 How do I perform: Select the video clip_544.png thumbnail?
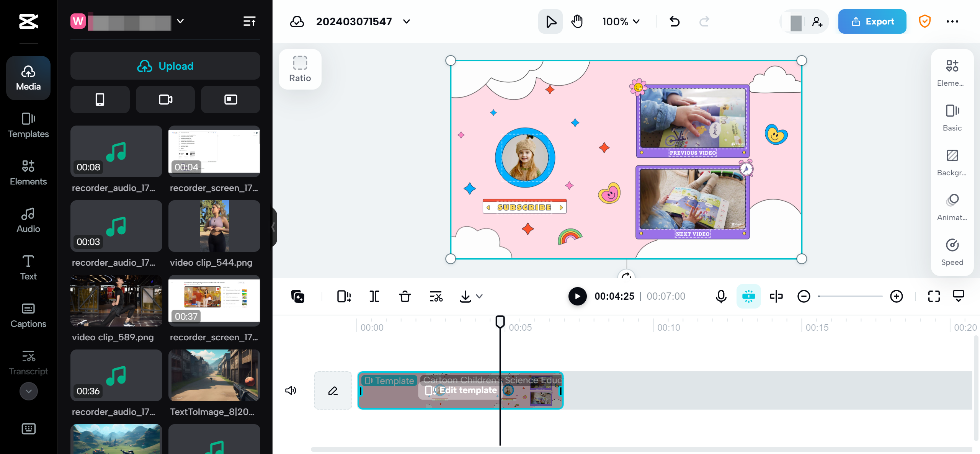click(x=214, y=226)
